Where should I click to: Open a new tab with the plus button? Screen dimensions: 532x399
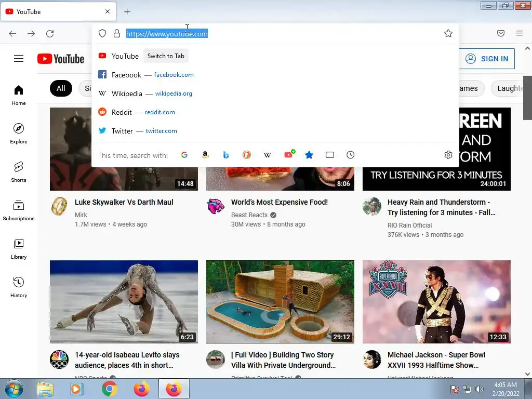(x=127, y=12)
